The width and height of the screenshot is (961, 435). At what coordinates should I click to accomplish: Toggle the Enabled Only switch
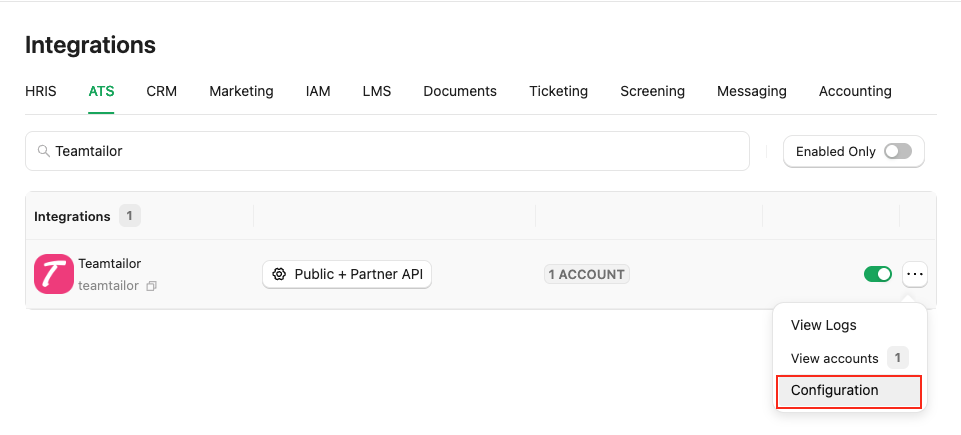click(x=898, y=151)
